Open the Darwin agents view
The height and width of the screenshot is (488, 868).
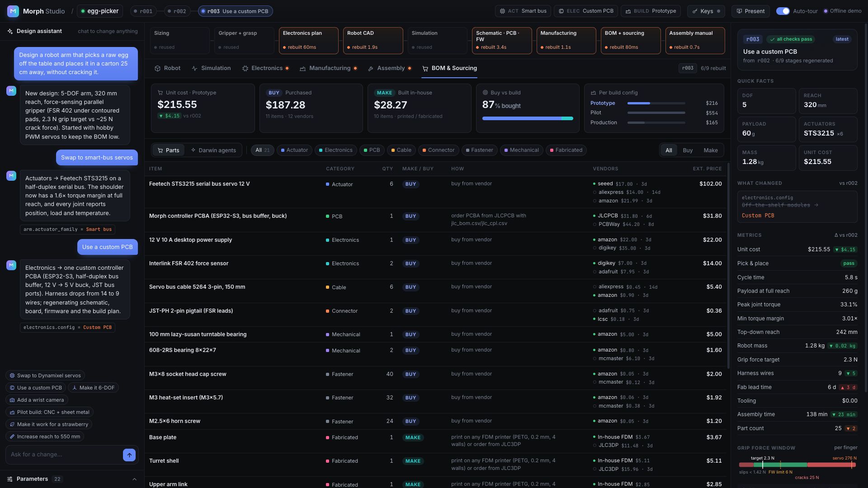[x=213, y=150]
